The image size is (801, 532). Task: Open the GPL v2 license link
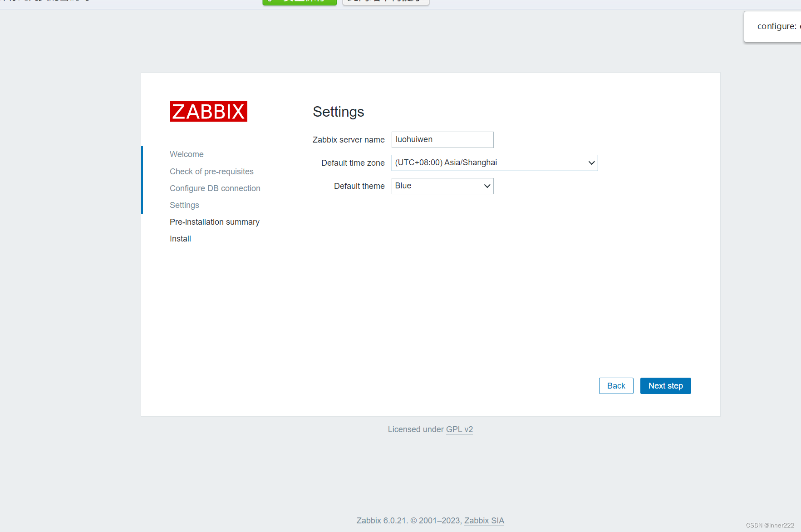459,429
